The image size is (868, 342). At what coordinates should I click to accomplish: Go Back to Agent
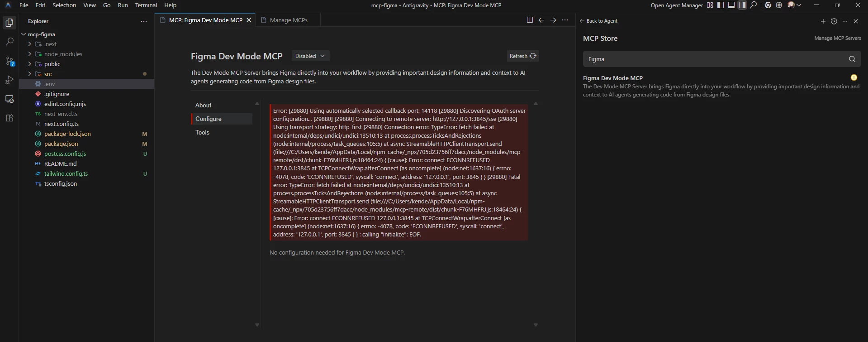click(598, 21)
